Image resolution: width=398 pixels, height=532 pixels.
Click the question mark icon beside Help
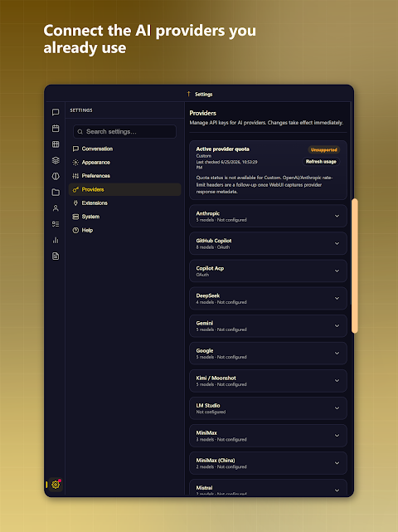click(x=75, y=230)
